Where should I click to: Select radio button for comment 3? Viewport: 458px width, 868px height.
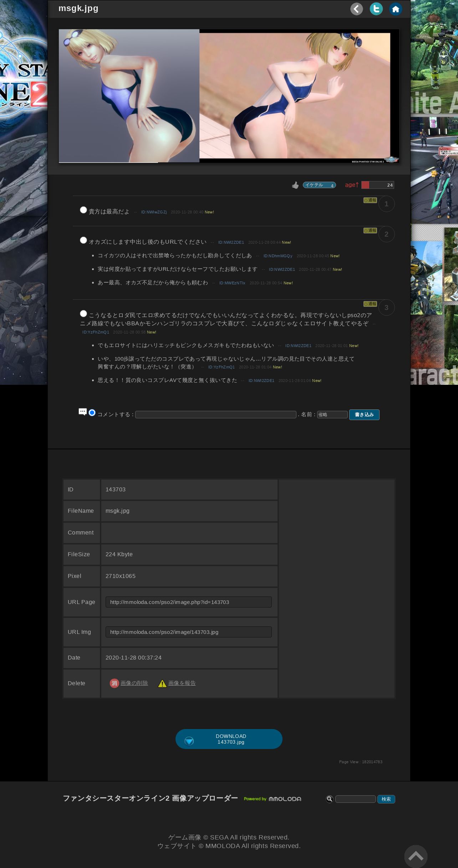pyautogui.click(x=83, y=314)
